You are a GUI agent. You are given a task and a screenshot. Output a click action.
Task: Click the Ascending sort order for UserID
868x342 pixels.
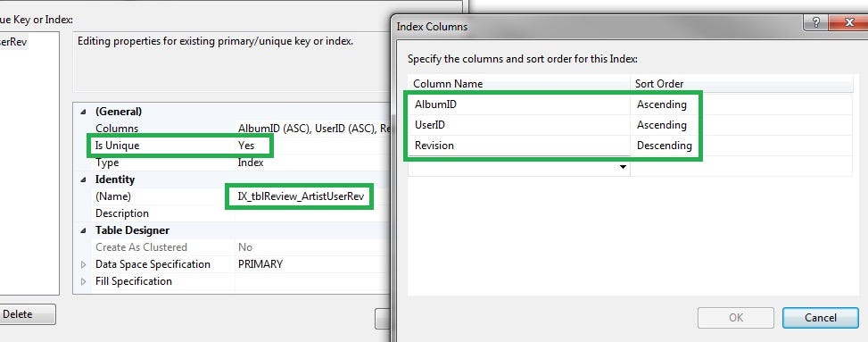(x=662, y=125)
